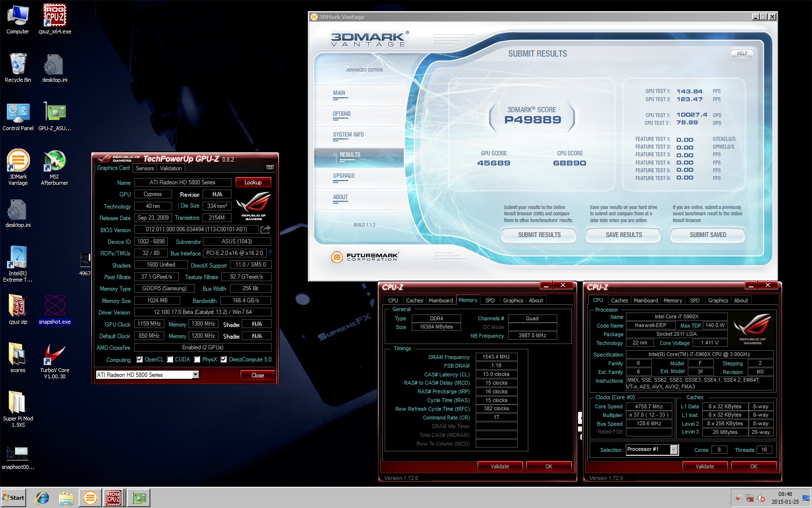Click the SUBMIT SAVED button
Screen dimensions: 812x508
pos(708,235)
